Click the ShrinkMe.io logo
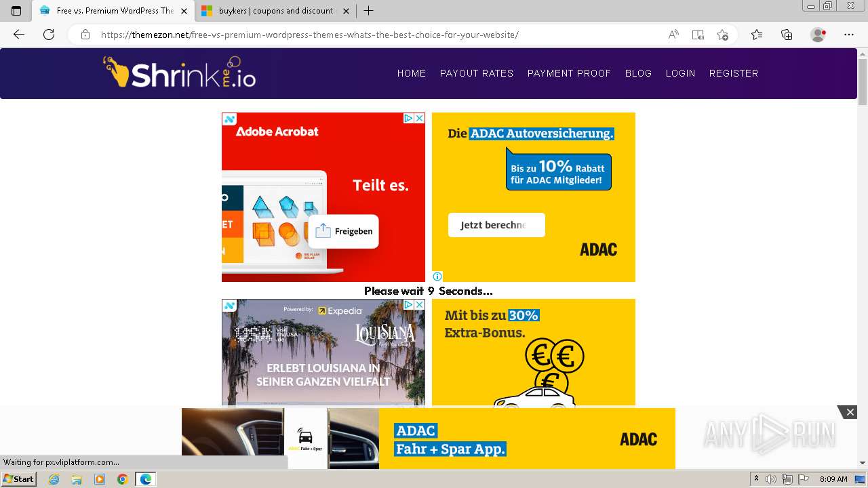868x488 pixels. tap(179, 72)
